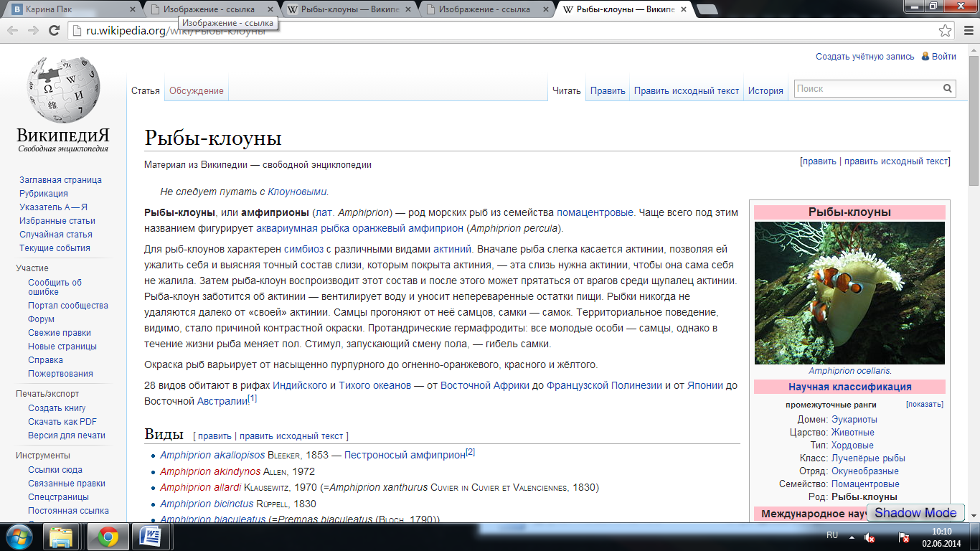980x551 pixels.
Task: Open Amphiprion akallopisos species link
Action: [x=212, y=455]
